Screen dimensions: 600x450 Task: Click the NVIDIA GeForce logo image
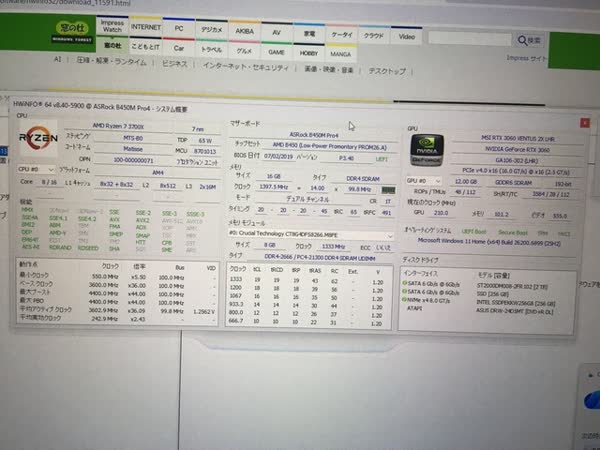pos(426,150)
